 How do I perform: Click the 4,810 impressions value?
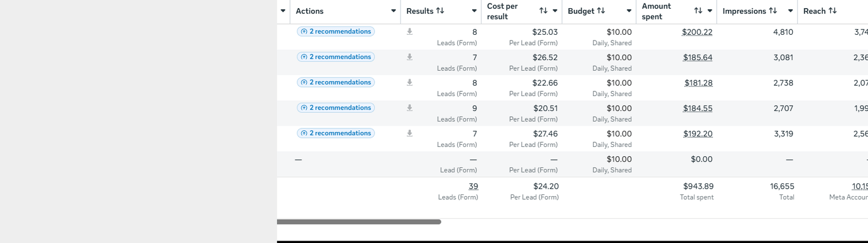(783, 32)
